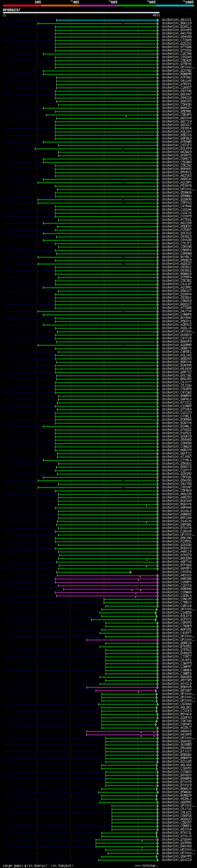
Task: Open hit UniRef100_O94489
Action: [x=176, y=37]
